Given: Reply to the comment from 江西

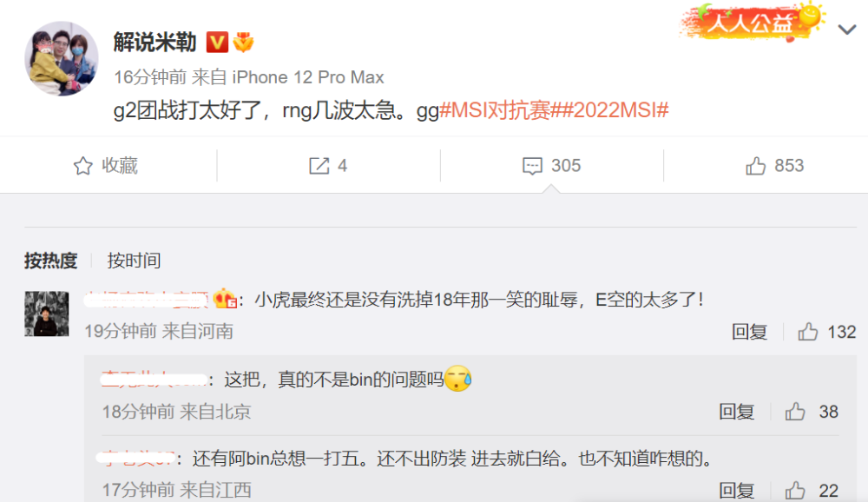Looking at the screenshot, I should pyautogui.click(x=737, y=491).
